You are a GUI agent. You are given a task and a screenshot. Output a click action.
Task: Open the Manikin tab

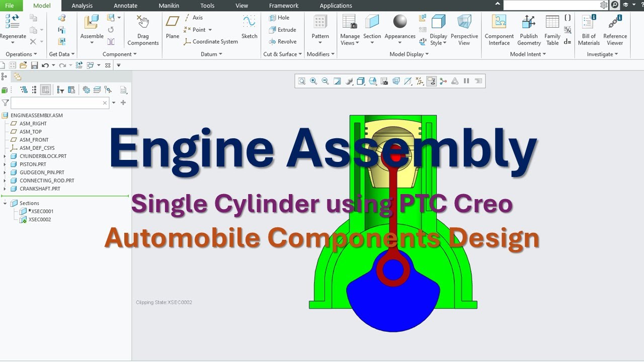pos(169,6)
